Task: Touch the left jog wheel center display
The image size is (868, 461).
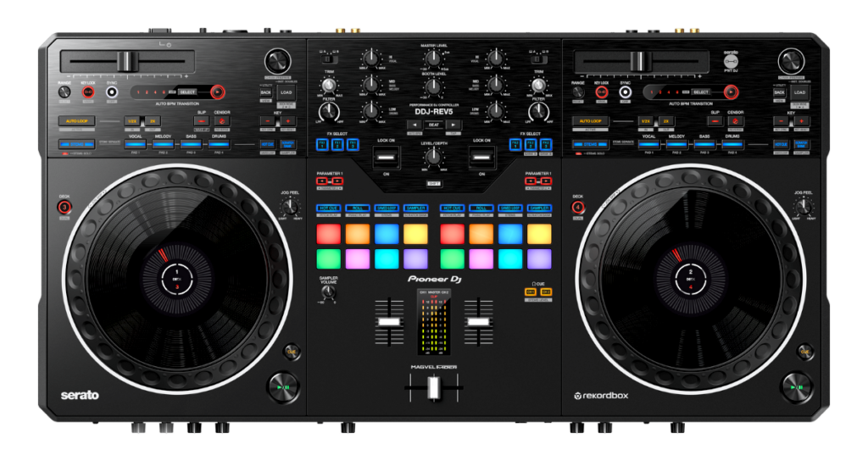Action: (177, 280)
